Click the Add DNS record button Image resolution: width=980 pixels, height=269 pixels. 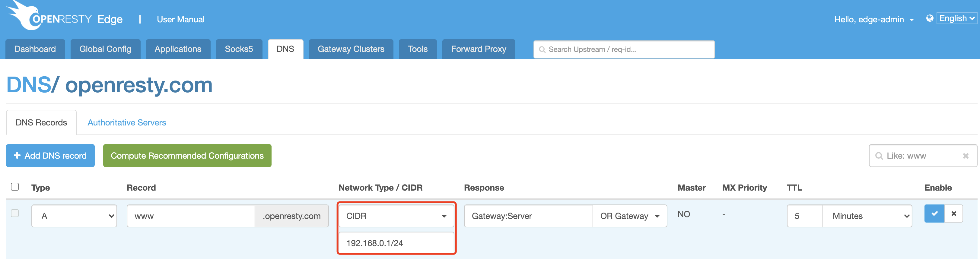[50, 156]
